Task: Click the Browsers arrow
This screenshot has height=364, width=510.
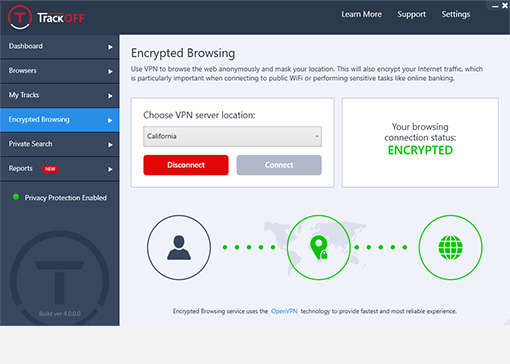Action: (x=110, y=71)
